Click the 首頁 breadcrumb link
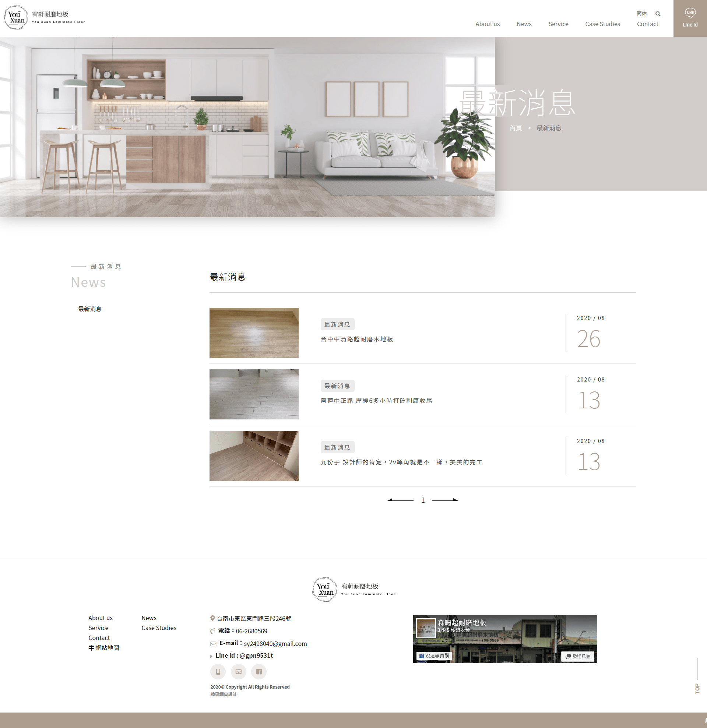 tap(515, 128)
